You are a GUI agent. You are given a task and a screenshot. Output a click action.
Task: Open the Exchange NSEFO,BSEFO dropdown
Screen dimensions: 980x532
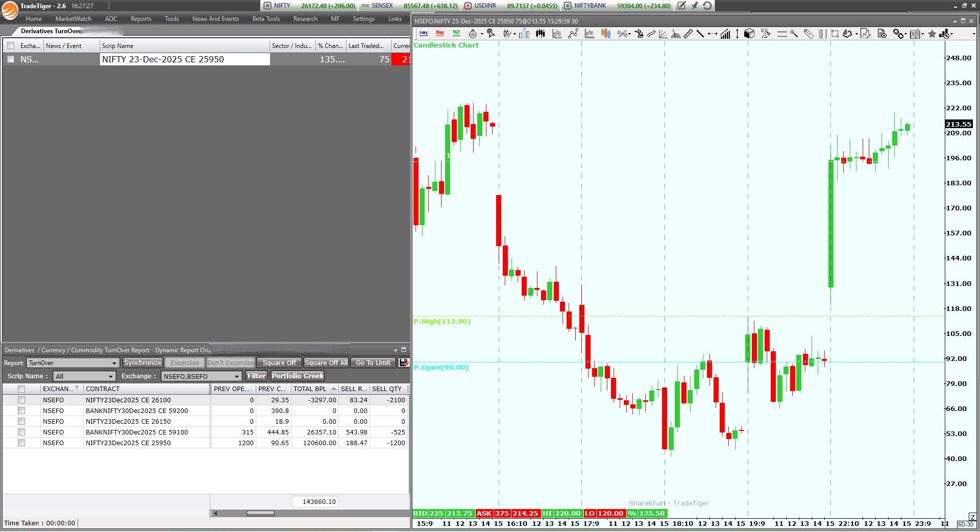click(237, 376)
